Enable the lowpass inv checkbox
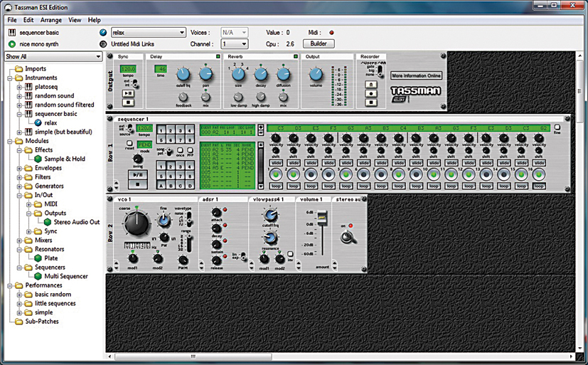Viewport: 588px width, 365px height. [290, 254]
